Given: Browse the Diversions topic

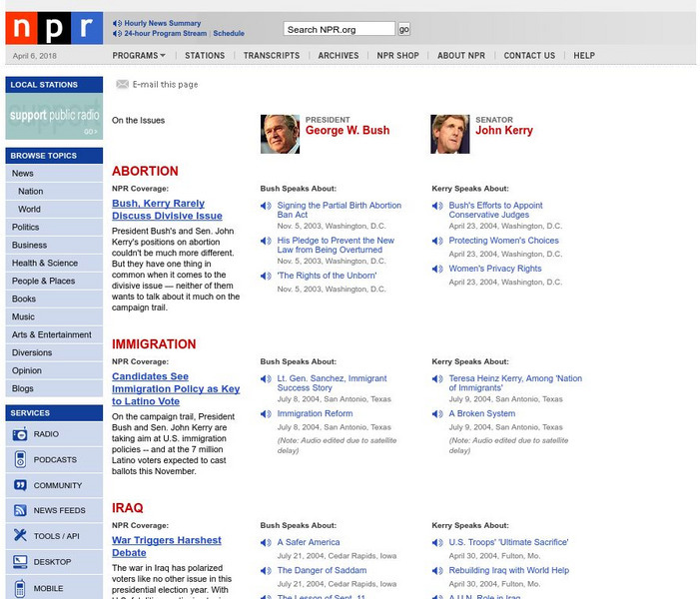Looking at the screenshot, I should tap(54, 352).
